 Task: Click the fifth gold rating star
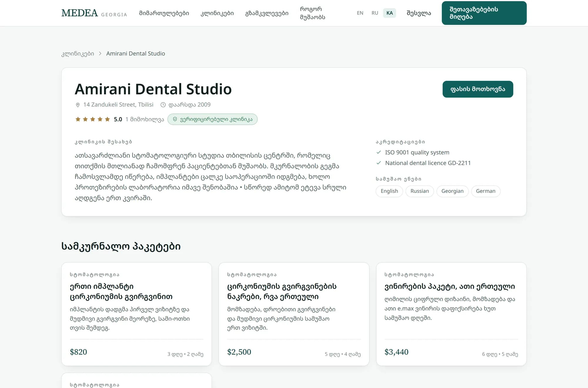point(107,119)
